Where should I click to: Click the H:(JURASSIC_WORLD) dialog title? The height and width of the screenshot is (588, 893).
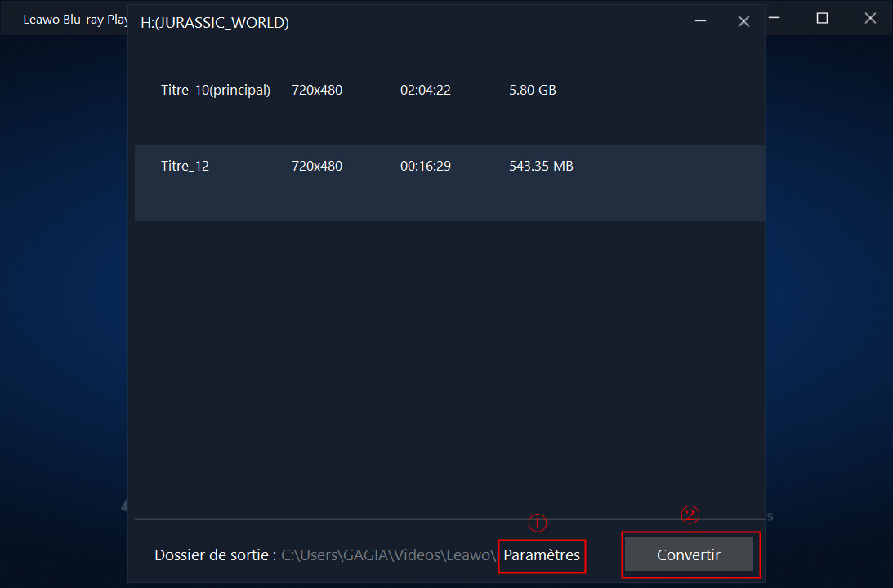tap(215, 22)
